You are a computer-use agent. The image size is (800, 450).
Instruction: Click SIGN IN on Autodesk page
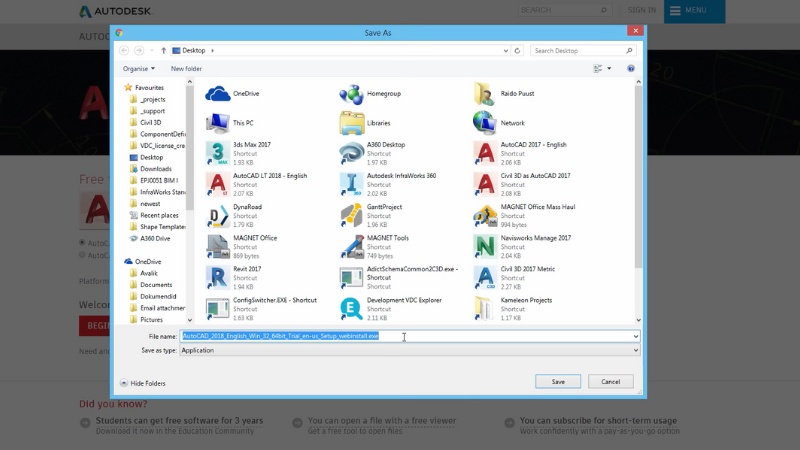click(x=641, y=10)
